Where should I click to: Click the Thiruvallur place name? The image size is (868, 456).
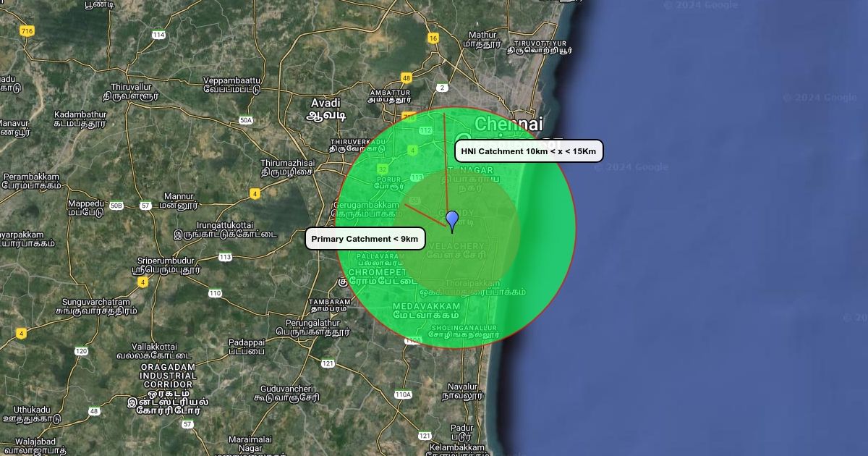tap(130, 91)
